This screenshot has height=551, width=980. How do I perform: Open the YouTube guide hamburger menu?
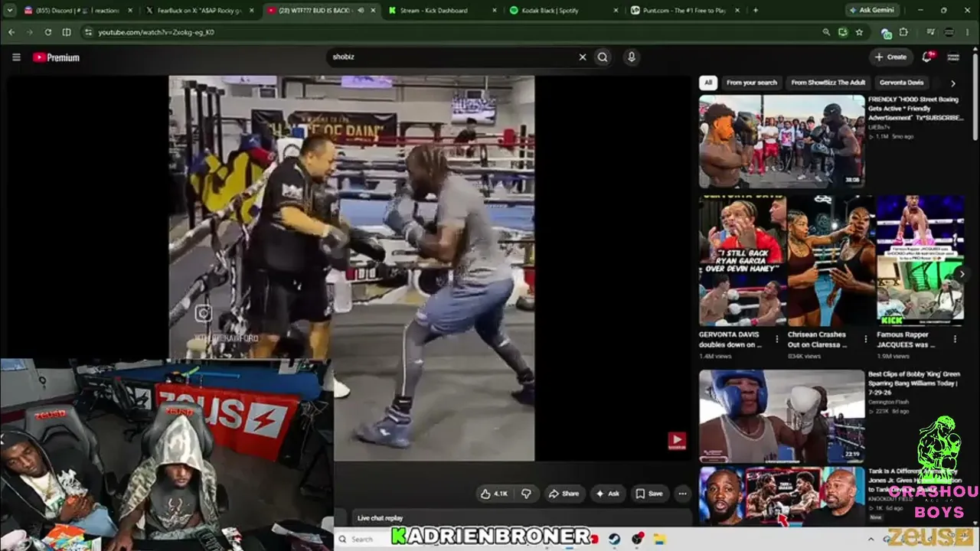(16, 57)
